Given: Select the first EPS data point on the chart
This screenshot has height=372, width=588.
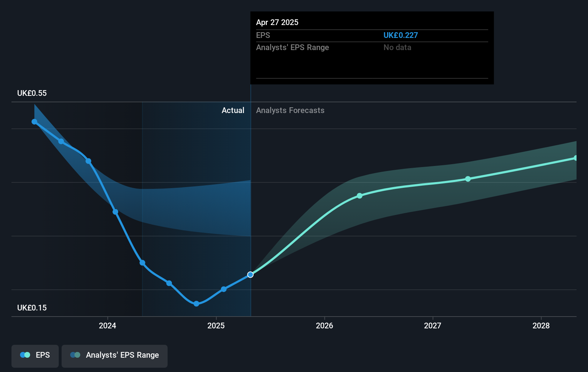Looking at the screenshot, I should tap(34, 121).
